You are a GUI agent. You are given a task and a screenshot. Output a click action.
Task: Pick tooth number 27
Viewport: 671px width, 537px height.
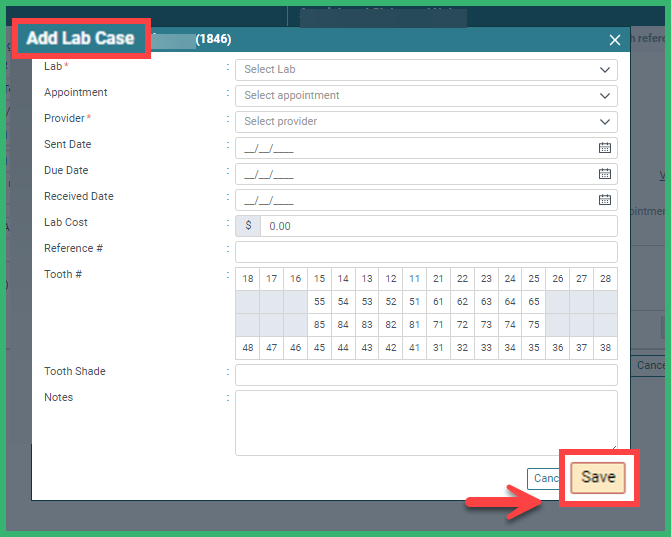pyautogui.click(x=581, y=279)
